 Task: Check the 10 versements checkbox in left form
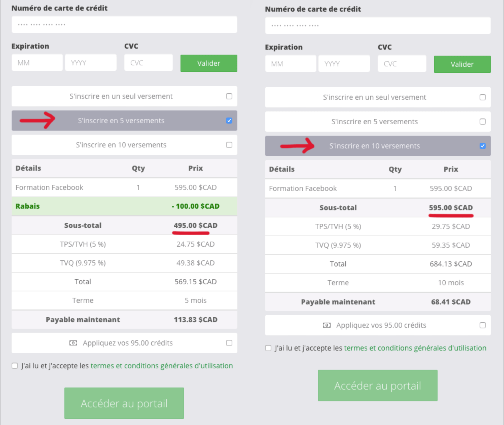click(x=229, y=145)
